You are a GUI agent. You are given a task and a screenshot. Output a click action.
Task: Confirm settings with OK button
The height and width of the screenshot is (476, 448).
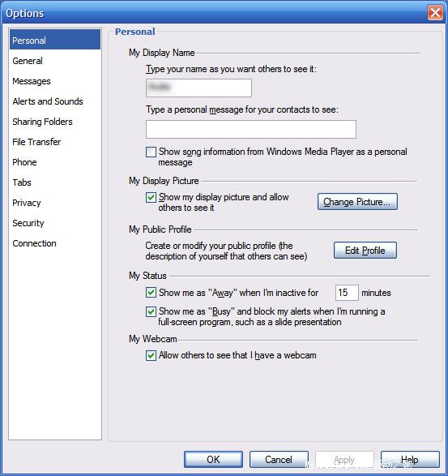213,459
